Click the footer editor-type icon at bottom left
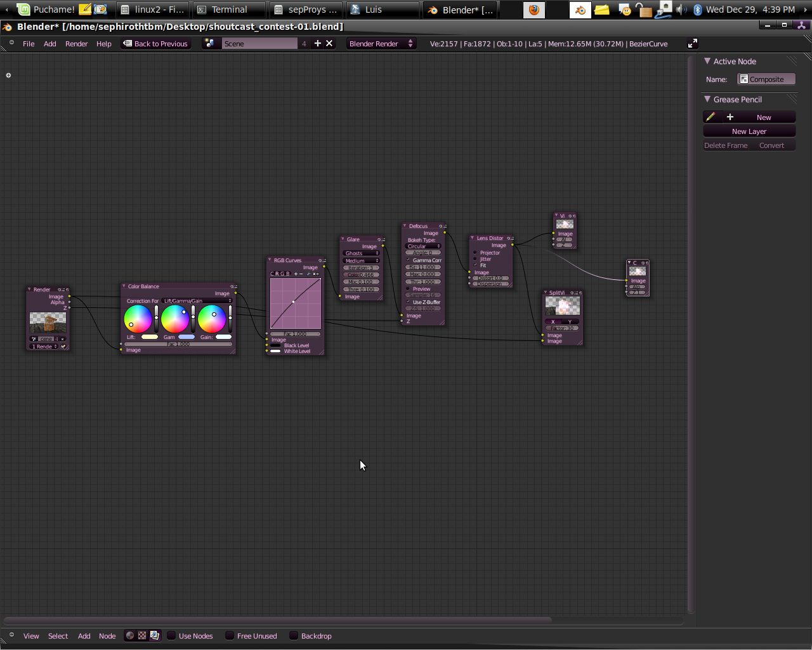The width and height of the screenshot is (812, 650). pyautogui.click(x=11, y=635)
